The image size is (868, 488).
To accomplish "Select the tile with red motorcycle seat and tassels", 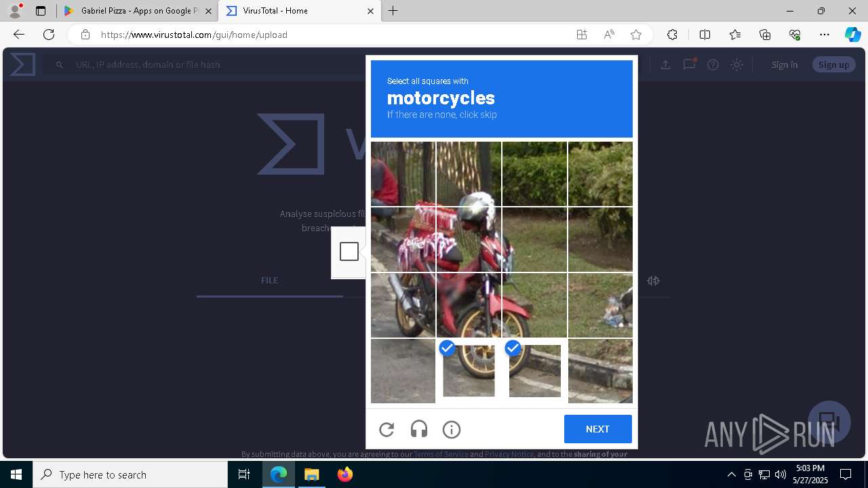I will (403, 239).
